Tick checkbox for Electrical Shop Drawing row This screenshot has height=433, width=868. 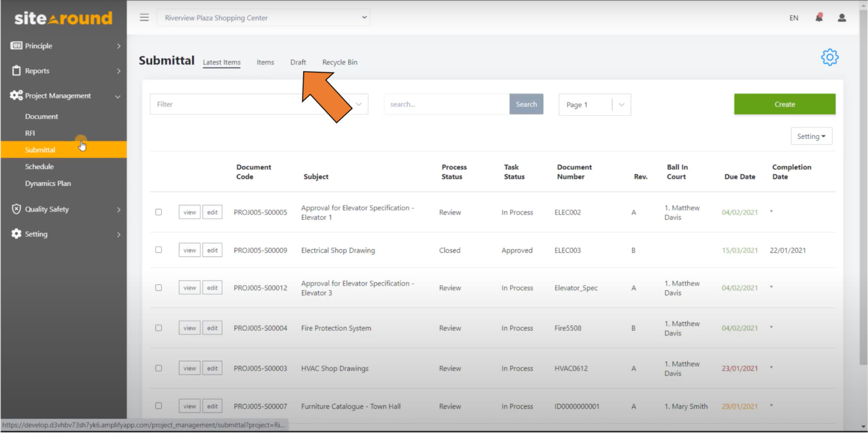(159, 250)
